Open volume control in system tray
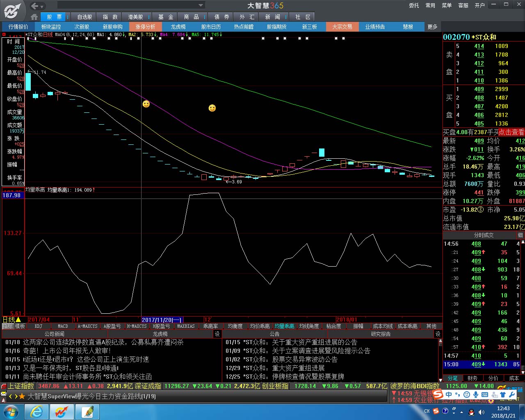 tap(481, 411)
